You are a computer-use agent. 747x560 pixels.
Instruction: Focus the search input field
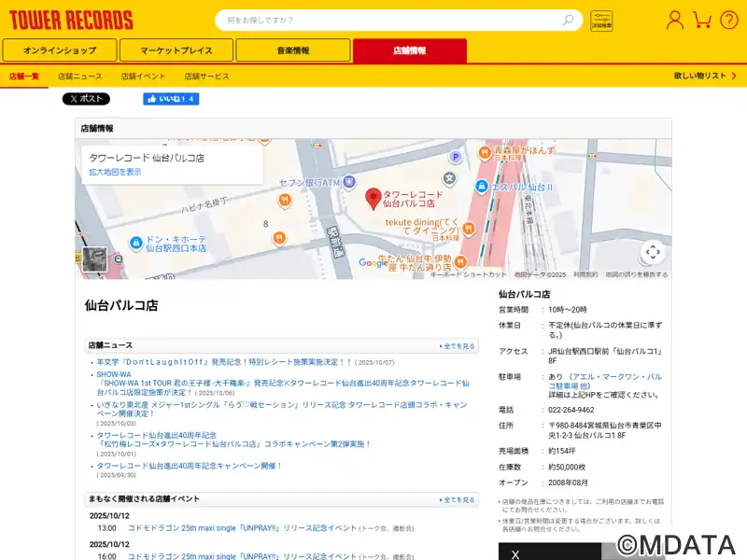point(388,21)
